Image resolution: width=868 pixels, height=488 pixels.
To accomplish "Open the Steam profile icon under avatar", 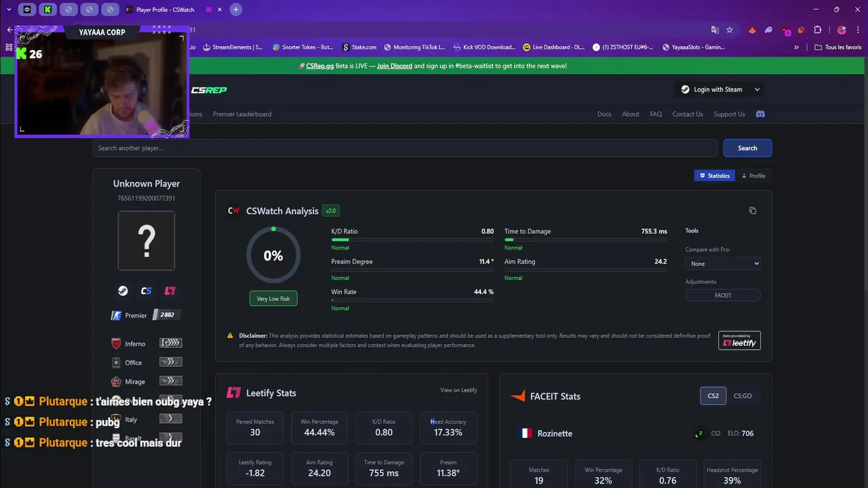I will (x=123, y=291).
